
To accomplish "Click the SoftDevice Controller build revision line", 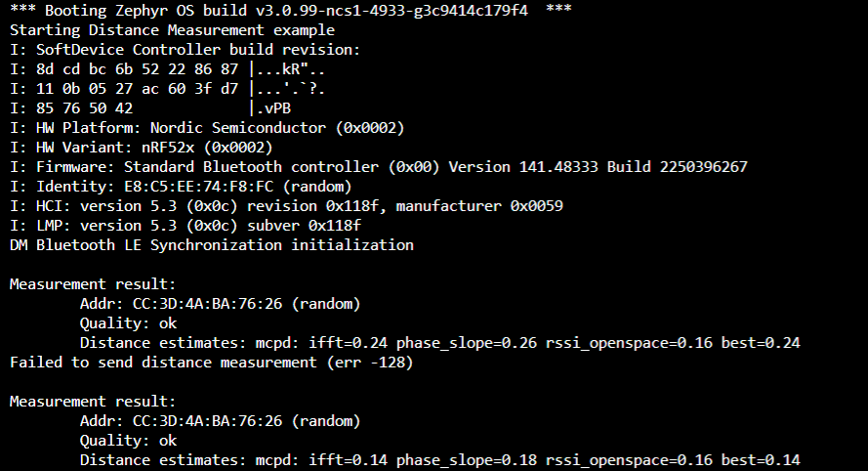I will [185, 49].
